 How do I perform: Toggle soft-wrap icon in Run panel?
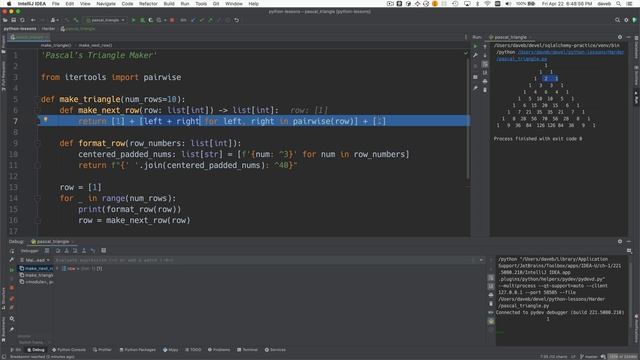point(485,64)
